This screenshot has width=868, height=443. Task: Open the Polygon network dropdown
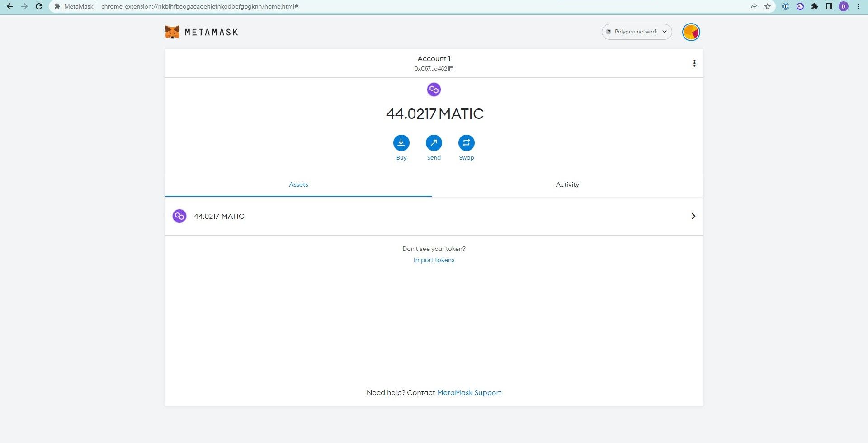click(x=637, y=32)
